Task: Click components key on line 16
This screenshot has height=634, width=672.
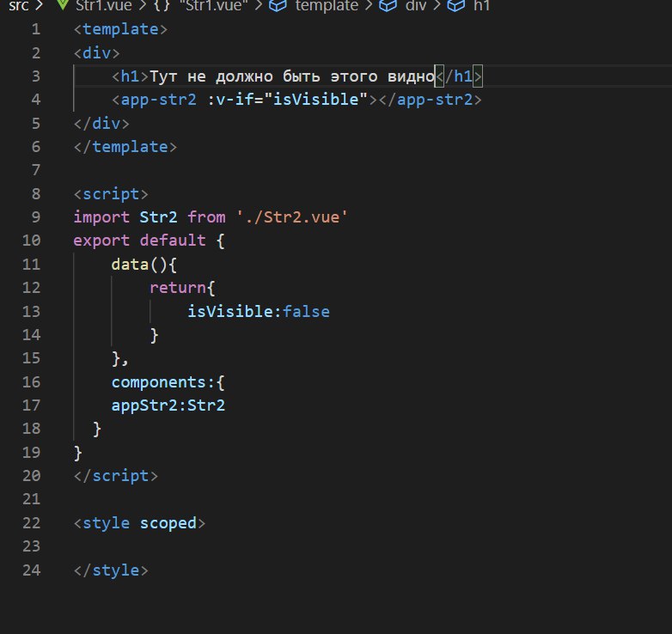Action: click(x=159, y=382)
